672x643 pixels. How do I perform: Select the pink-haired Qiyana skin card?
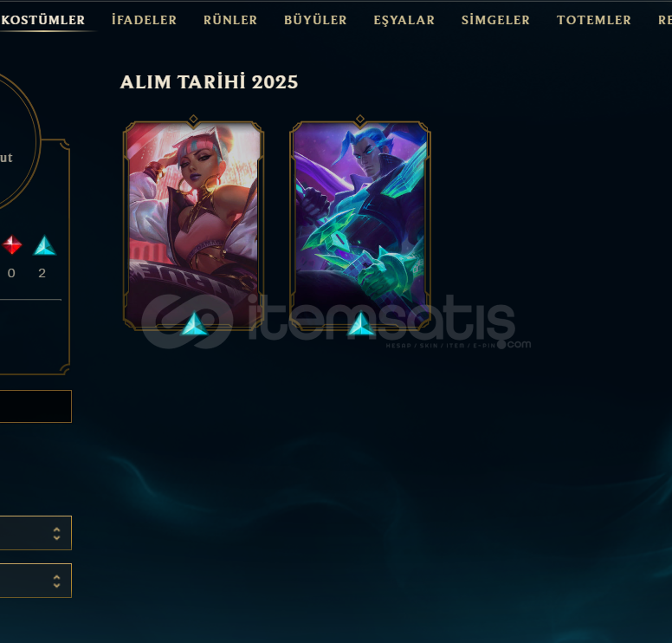(x=193, y=225)
